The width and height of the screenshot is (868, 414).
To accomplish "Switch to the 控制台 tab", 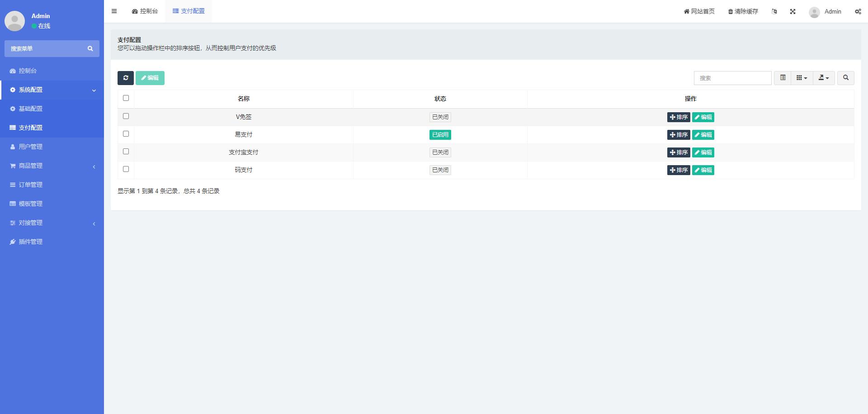I will 145,11.
